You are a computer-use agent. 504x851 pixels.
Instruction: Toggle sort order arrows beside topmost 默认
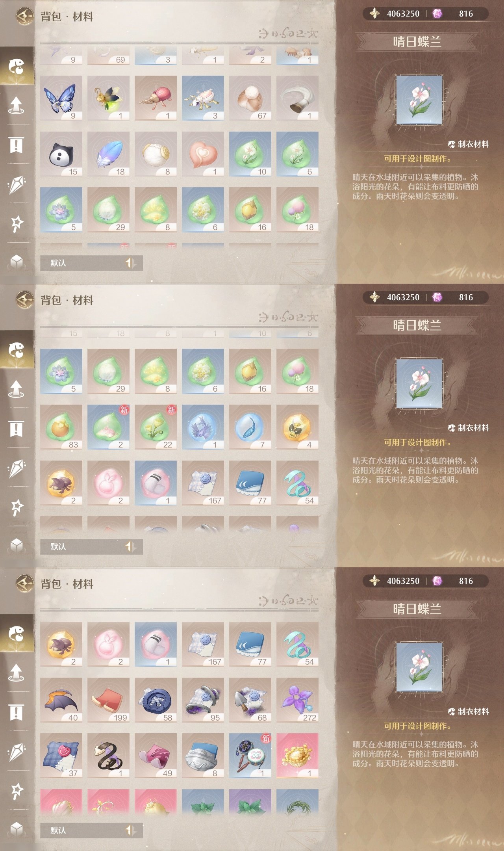coord(131,263)
